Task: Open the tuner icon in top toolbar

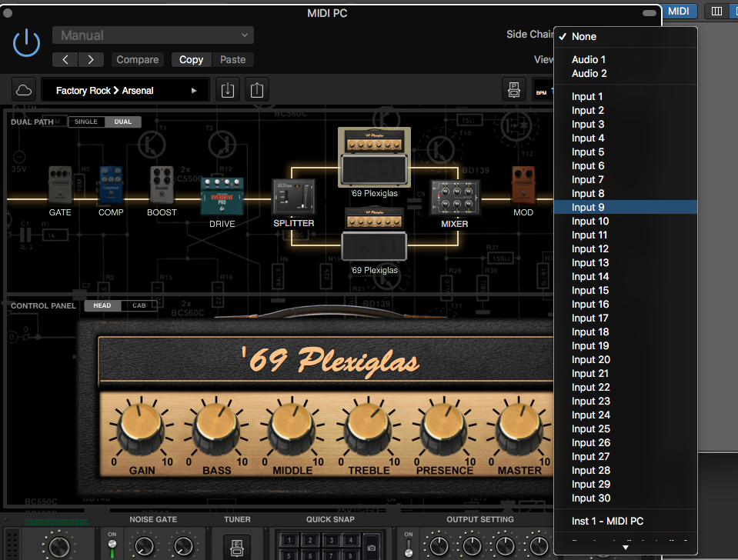Action: pyautogui.click(x=514, y=89)
